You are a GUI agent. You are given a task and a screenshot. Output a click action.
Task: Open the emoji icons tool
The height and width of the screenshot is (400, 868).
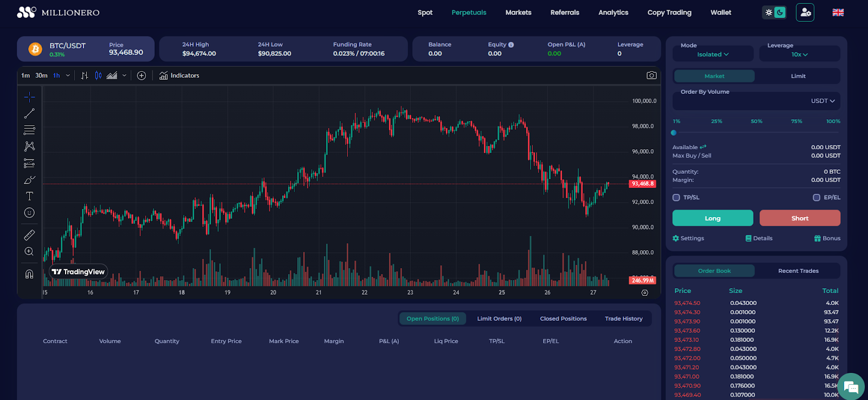(x=29, y=213)
